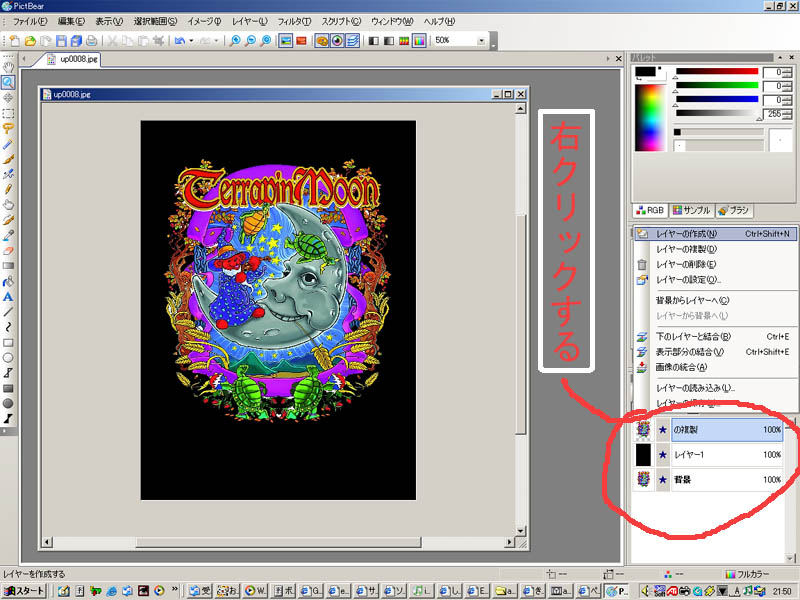800x600 pixels.
Task: Select the Hand pan tool
Action: [x=8, y=67]
